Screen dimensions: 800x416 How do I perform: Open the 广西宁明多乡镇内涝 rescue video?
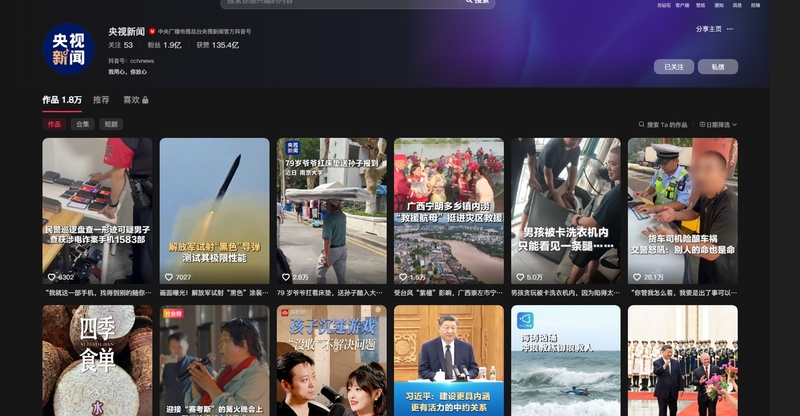(448, 211)
